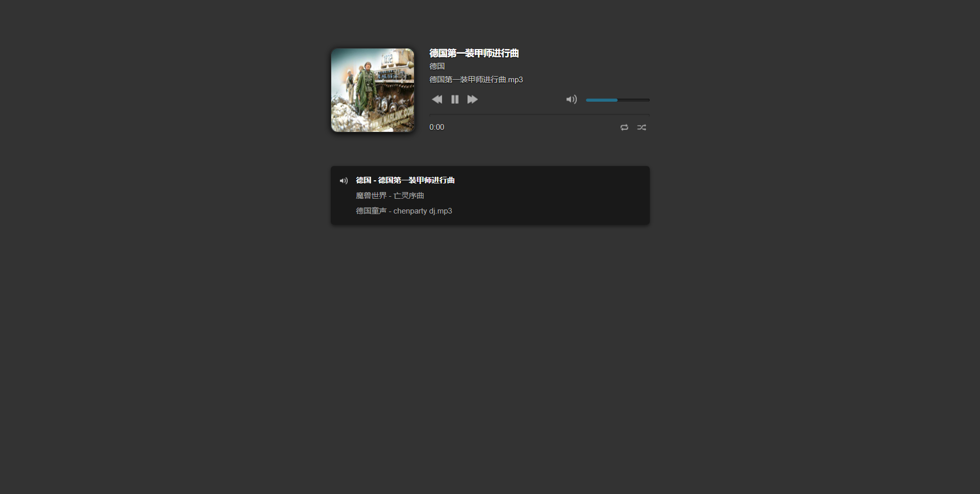Expand the playlist panel
Image resolution: width=980 pixels, height=494 pixels.
point(489,195)
